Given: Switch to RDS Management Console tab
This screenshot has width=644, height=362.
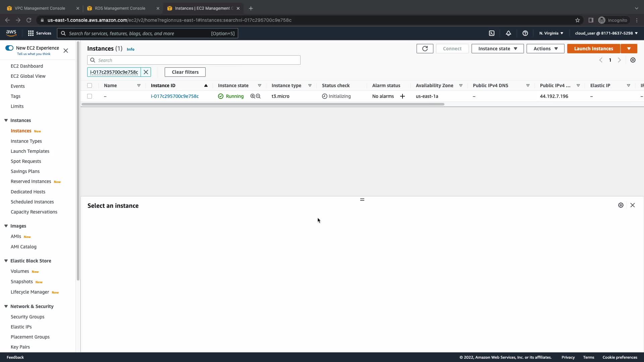Looking at the screenshot, I should pyautogui.click(x=120, y=8).
